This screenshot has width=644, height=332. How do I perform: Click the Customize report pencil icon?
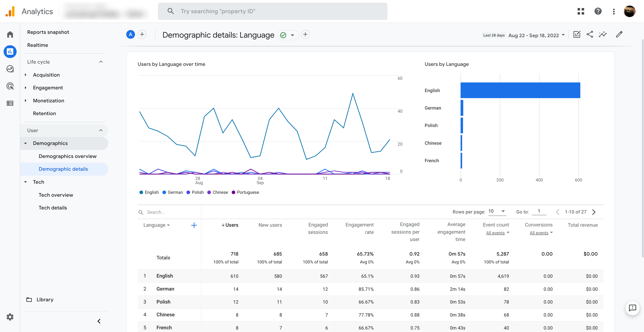(619, 34)
